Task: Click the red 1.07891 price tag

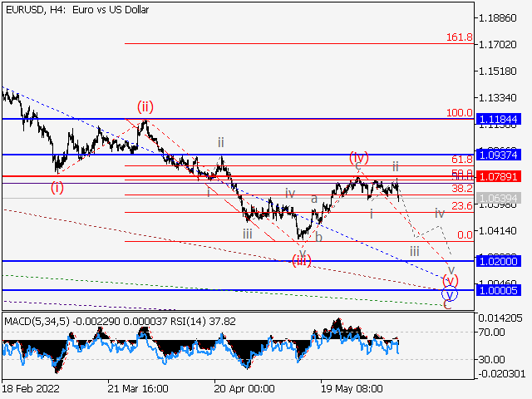Action: pyautogui.click(x=499, y=177)
